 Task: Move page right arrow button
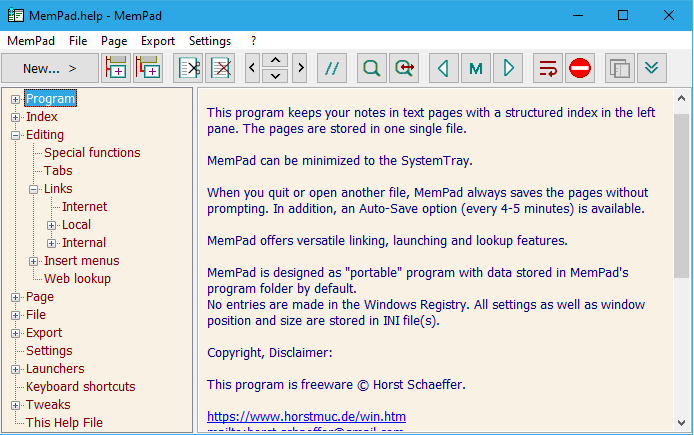point(300,68)
